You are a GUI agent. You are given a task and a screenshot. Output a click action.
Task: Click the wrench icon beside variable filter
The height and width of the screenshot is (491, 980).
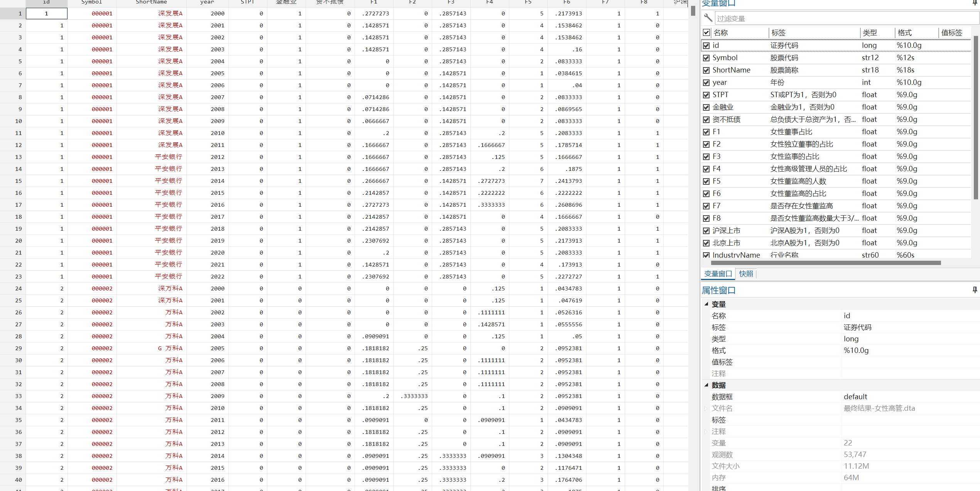point(708,18)
